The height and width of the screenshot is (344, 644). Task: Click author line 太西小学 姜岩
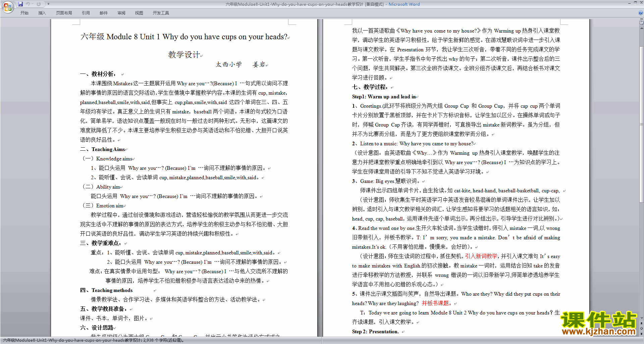click(240, 64)
